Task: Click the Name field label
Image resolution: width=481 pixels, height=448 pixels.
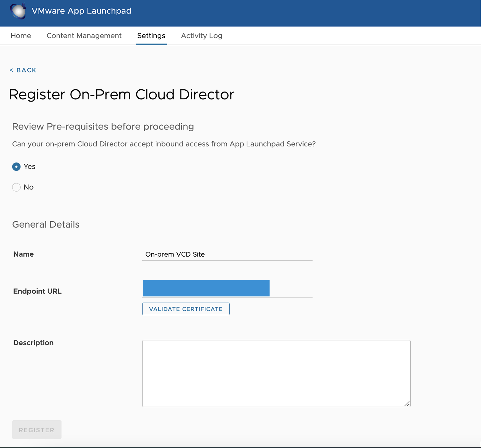Action: pos(24,254)
